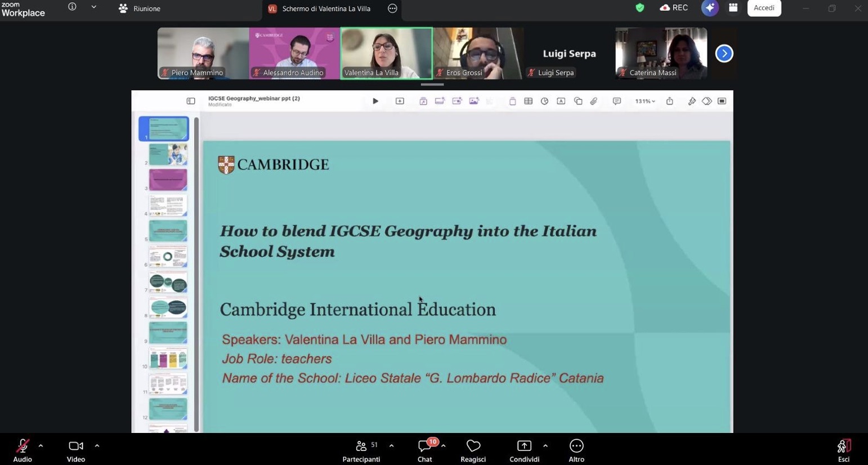Expand the Video options caret
This screenshot has width=868, height=465.
[x=97, y=445]
